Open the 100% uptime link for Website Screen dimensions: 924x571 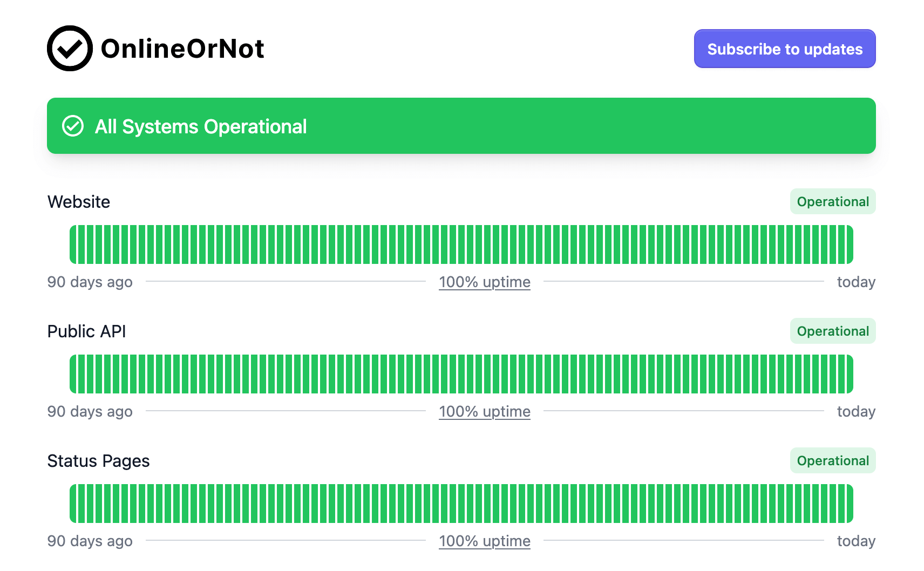(484, 281)
